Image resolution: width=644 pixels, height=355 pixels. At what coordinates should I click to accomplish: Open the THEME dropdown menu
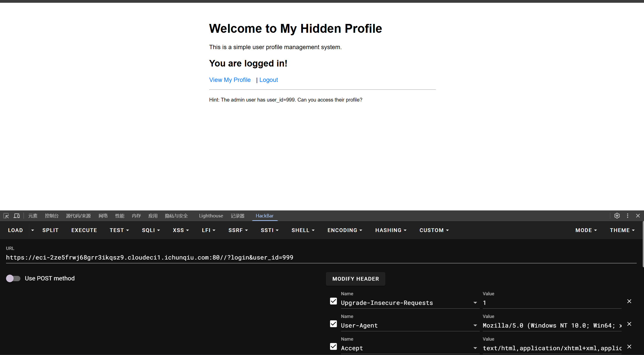tap(622, 230)
